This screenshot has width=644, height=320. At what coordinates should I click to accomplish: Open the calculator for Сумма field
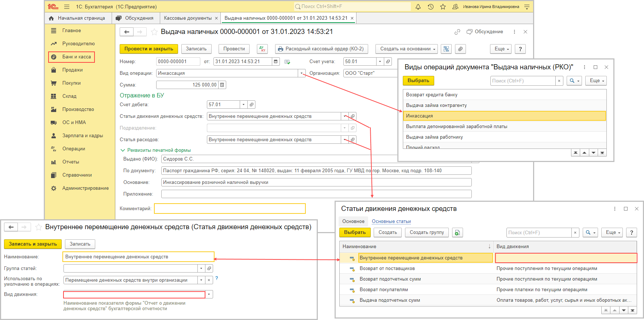222,85
